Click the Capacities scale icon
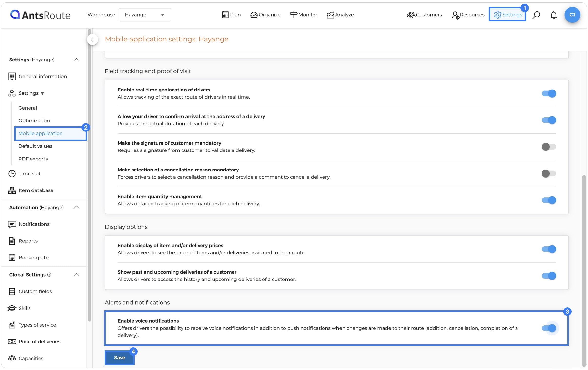588x370 pixels. pos(12,358)
